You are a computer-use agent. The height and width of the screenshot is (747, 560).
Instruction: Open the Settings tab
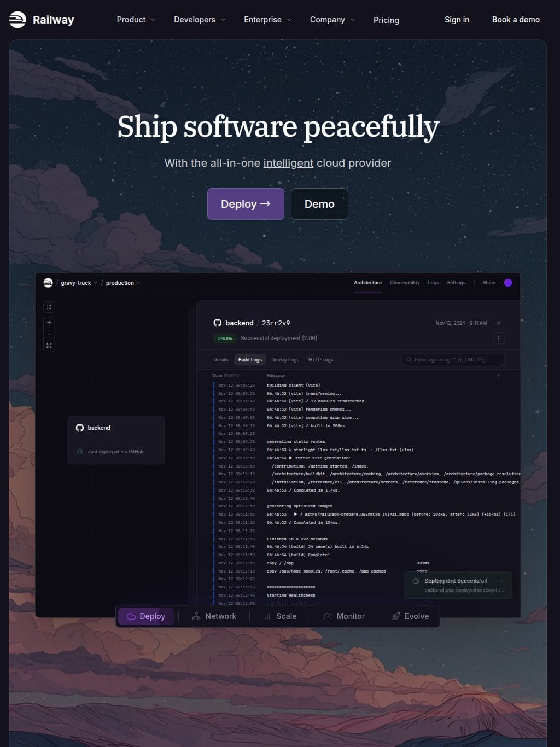(x=456, y=283)
